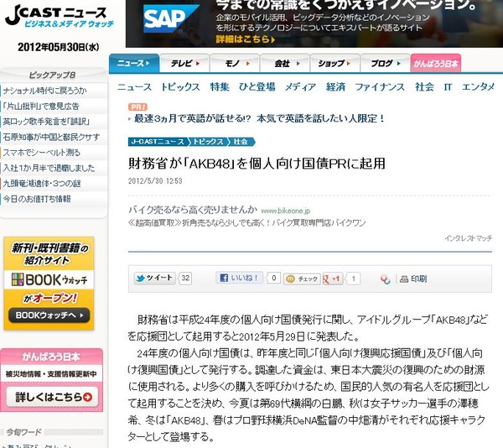The height and width of the screenshot is (448, 503).
Task: Click 社会 breadcrumb
Action: 241,142
